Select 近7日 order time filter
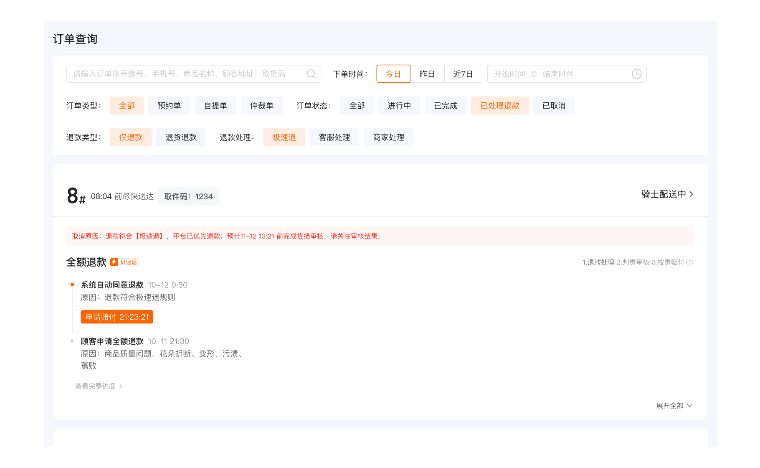The image size is (760, 468). (463, 74)
